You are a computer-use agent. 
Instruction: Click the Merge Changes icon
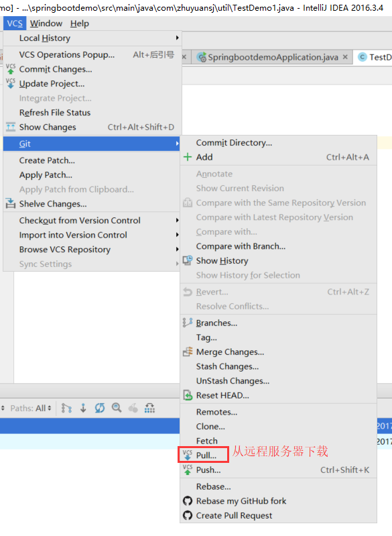[188, 352]
